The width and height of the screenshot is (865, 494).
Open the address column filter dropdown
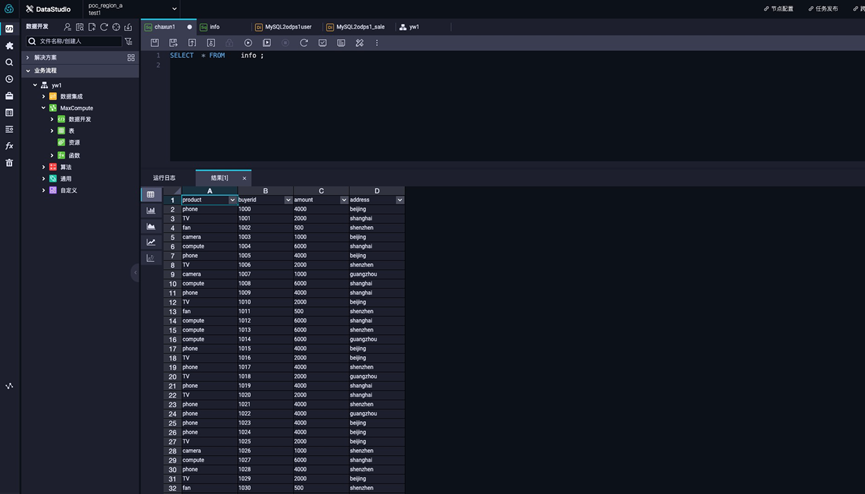pyautogui.click(x=399, y=200)
